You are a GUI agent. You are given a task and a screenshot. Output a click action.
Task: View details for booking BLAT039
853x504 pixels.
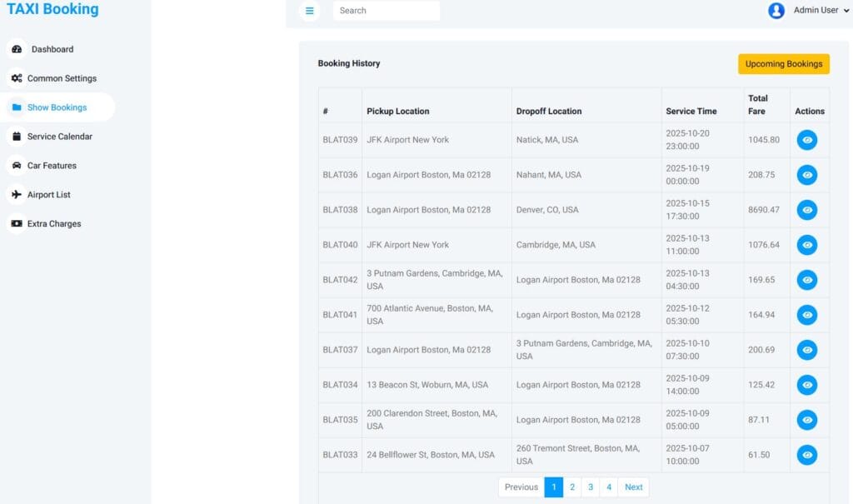(x=806, y=140)
